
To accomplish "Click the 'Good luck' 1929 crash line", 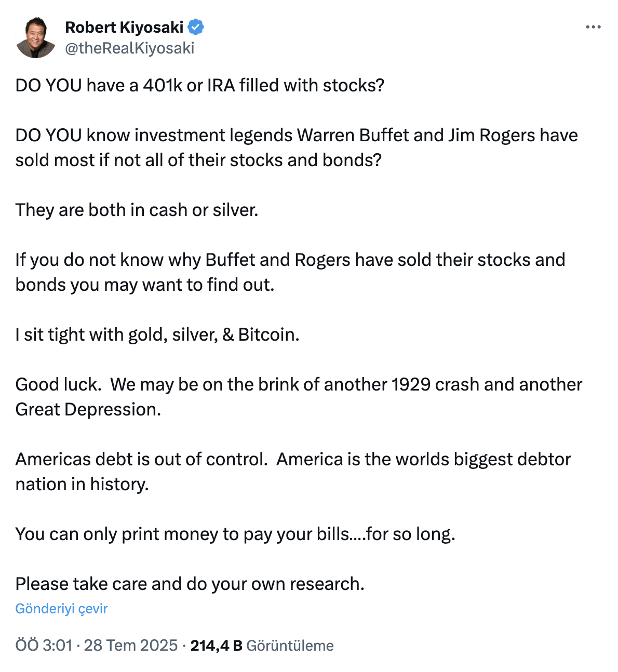I will click(x=299, y=384).
